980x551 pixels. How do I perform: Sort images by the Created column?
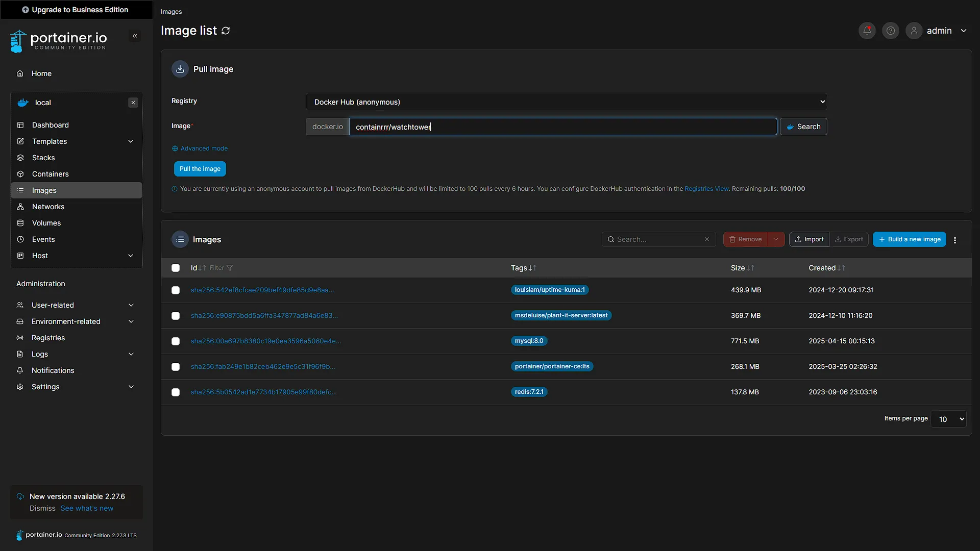[x=826, y=268]
